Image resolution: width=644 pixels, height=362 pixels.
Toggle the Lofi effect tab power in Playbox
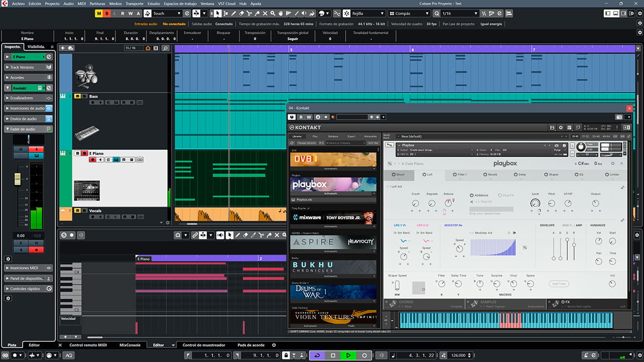pyautogui.click(x=424, y=174)
